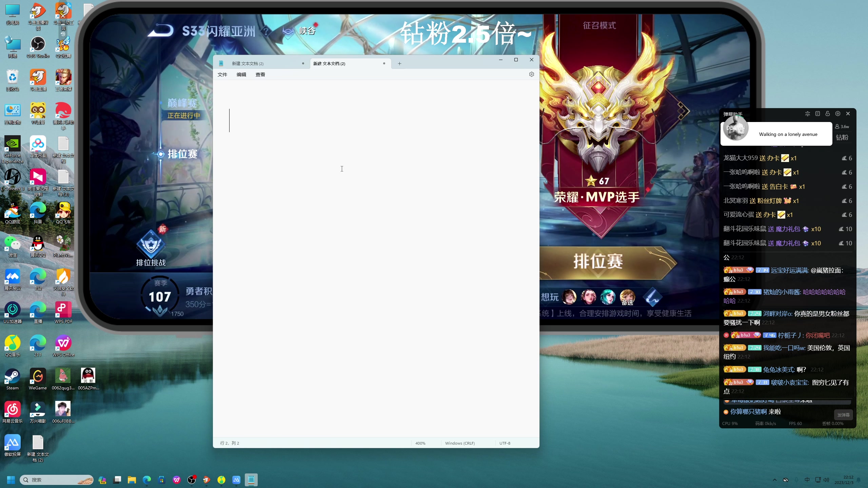Toggle Chinese input mode in system tray
Viewport: 868px width, 488px height.
tap(807, 480)
